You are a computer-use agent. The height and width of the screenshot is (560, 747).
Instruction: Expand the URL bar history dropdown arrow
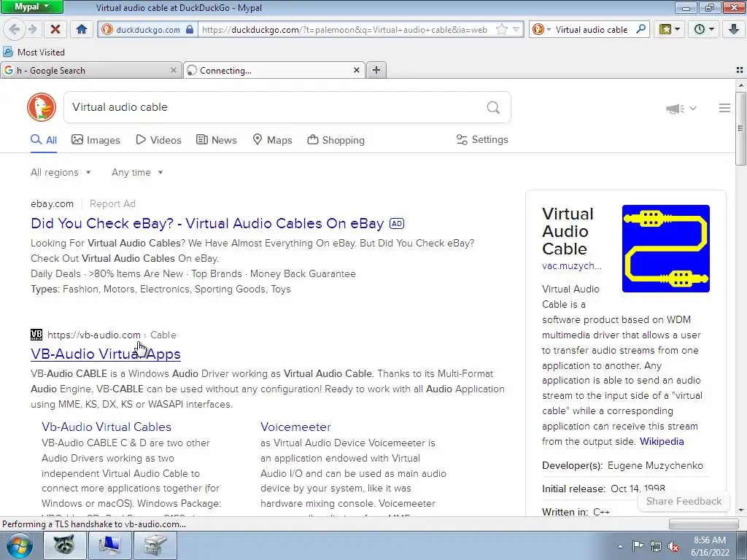(x=516, y=29)
